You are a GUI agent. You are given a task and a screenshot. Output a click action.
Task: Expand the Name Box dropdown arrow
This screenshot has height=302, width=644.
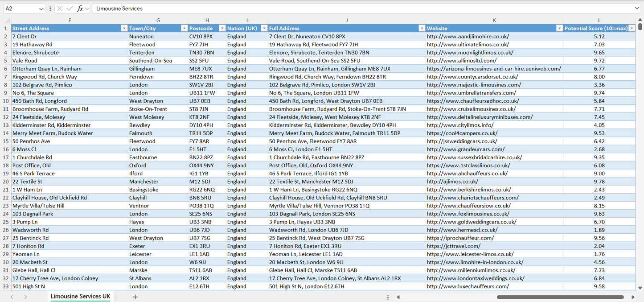41,8
